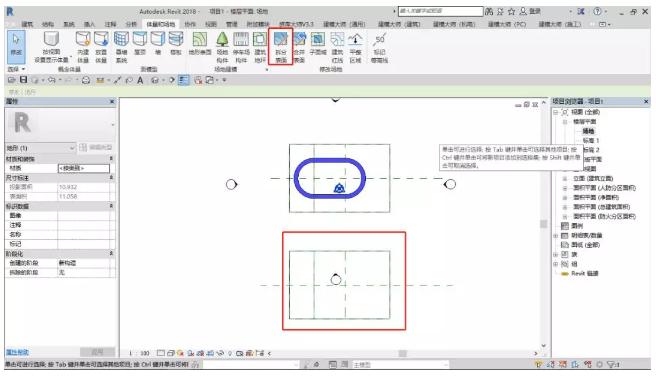Click the Subregion (子面域) tool
The width and height of the screenshot is (656, 376).
318,44
